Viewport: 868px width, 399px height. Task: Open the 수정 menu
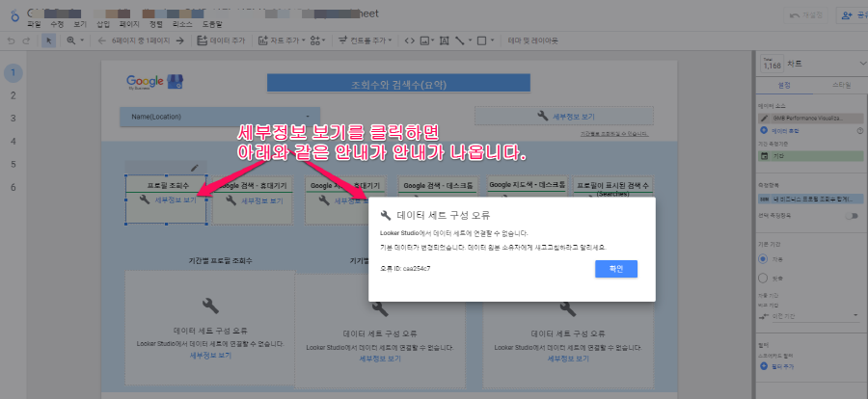pos(57,24)
